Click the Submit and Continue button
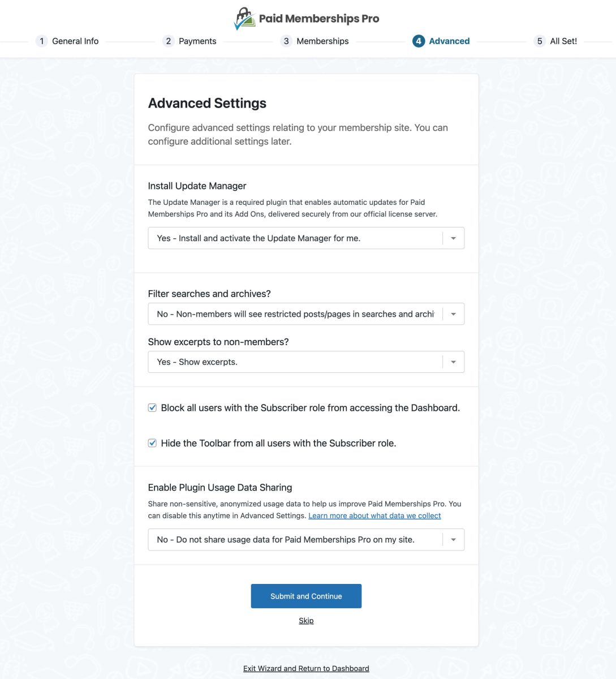Screen dimensions: 616x679 (306, 596)
